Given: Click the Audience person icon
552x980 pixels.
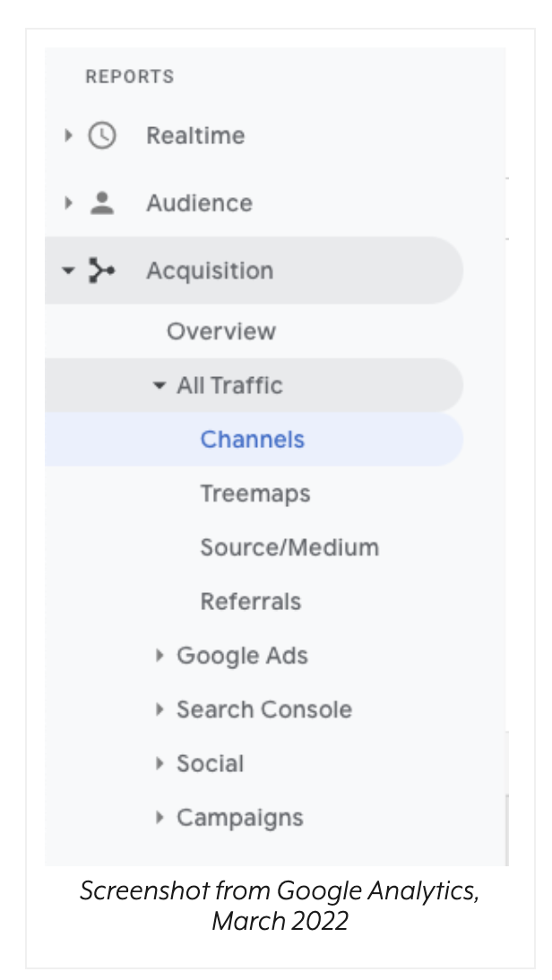Looking at the screenshot, I should pos(102,203).
